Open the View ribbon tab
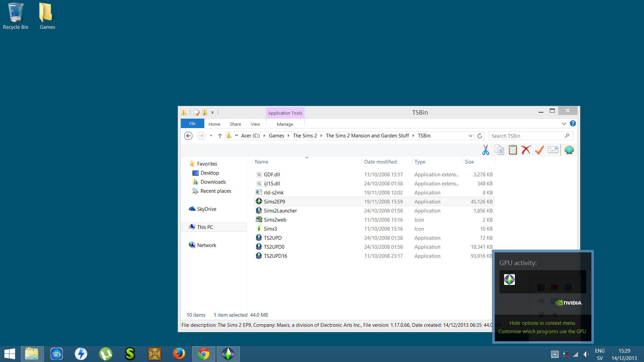The image size is (644, 362). click(255, 124)
